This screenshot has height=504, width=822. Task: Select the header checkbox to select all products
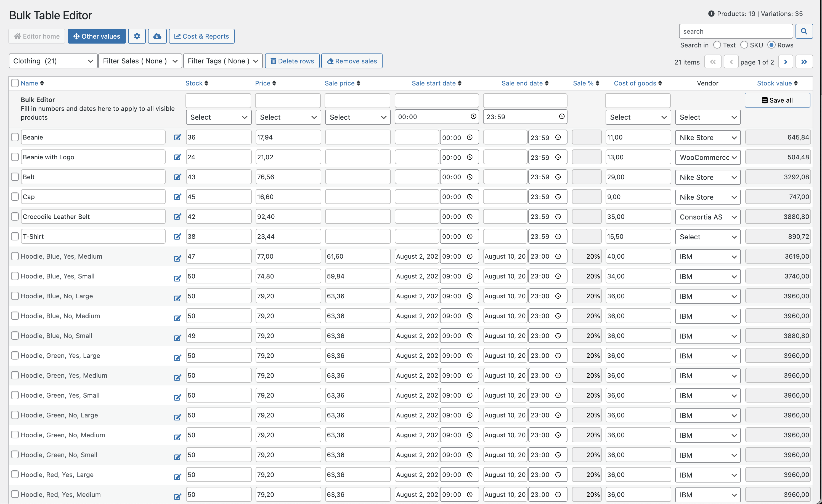pos(15,83)
